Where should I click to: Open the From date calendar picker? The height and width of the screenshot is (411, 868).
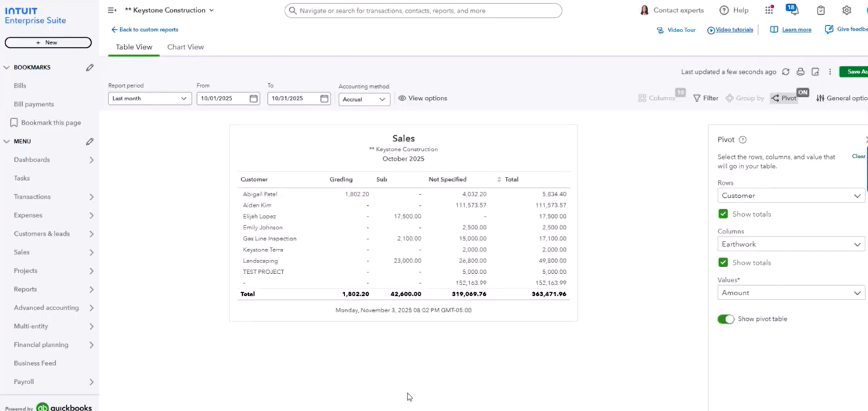pos(254,98)
